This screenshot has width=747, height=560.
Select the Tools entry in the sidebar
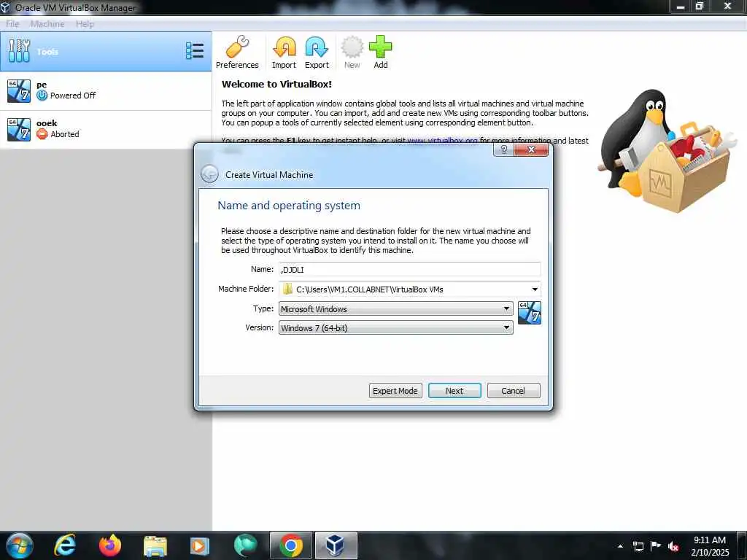pyautogui.click(x=106, y=52)
